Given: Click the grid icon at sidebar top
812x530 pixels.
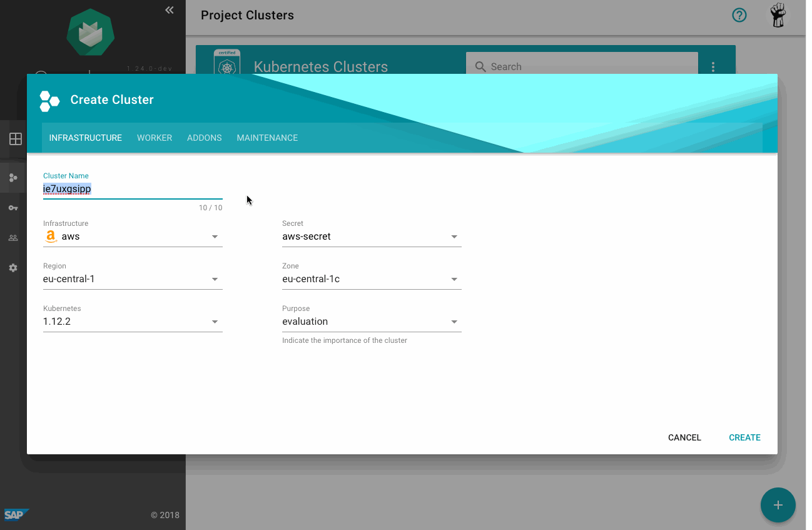Looking at the screenshot, I should 15,139.
